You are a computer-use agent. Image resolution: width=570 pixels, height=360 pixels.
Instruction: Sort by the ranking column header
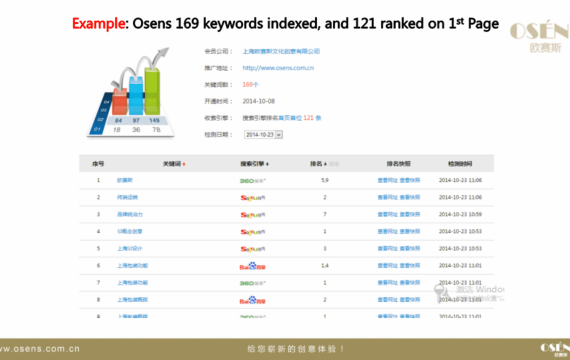click(318, 164)
